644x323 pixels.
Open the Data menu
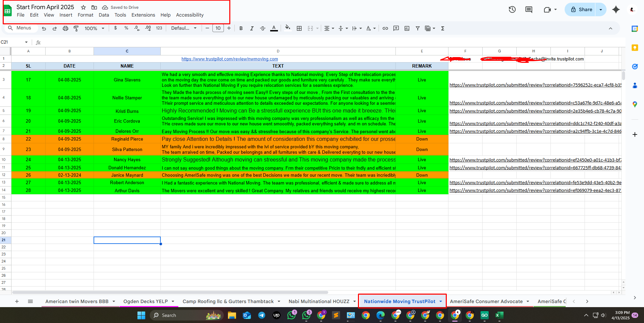pos(104,15)
